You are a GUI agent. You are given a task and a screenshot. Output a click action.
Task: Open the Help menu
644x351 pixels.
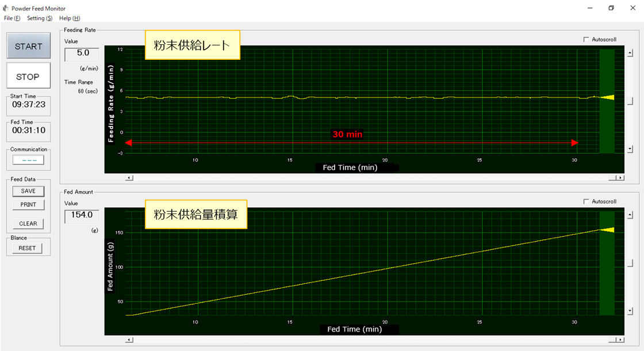click(70, 18)
